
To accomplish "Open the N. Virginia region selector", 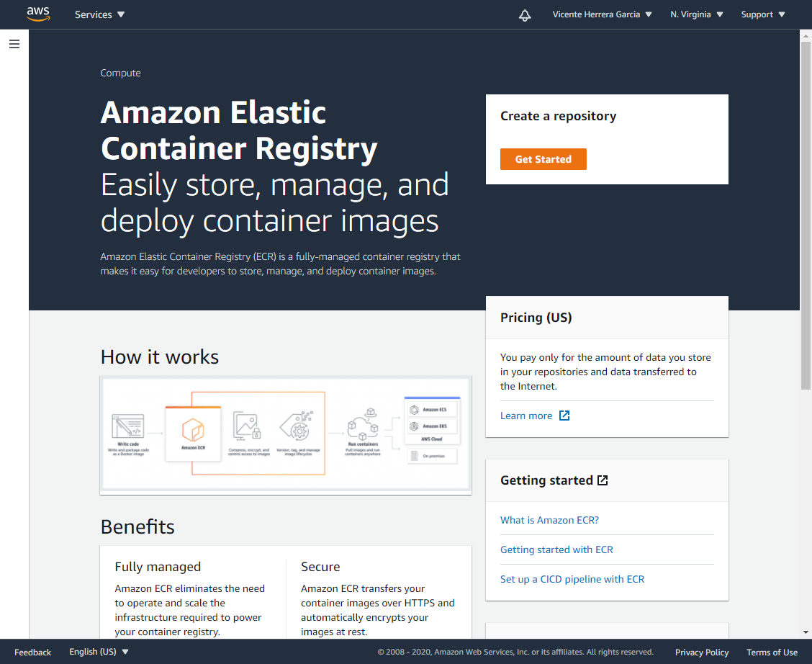I will (x=697, y=14).
